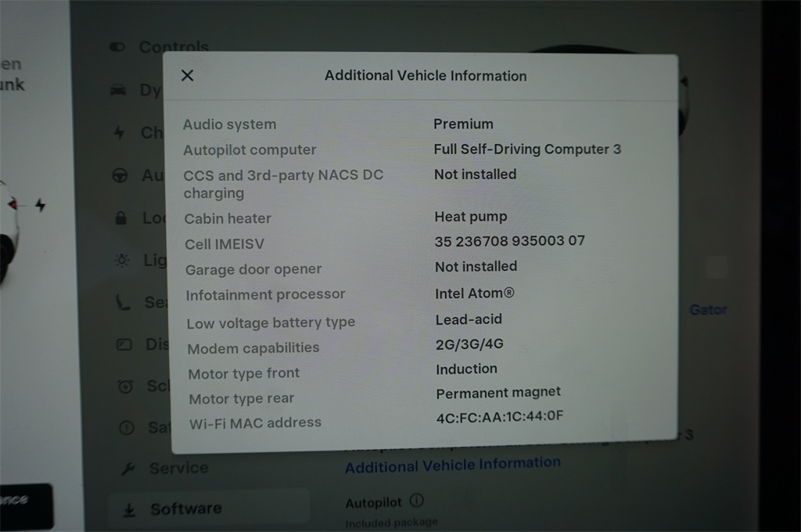Tap the Locks padlock icon

120,218
